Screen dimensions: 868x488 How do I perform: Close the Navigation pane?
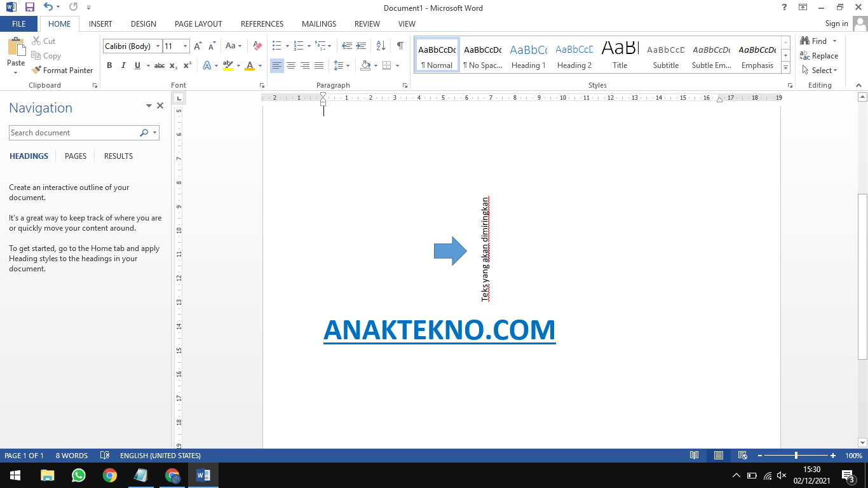coord(160,106)
